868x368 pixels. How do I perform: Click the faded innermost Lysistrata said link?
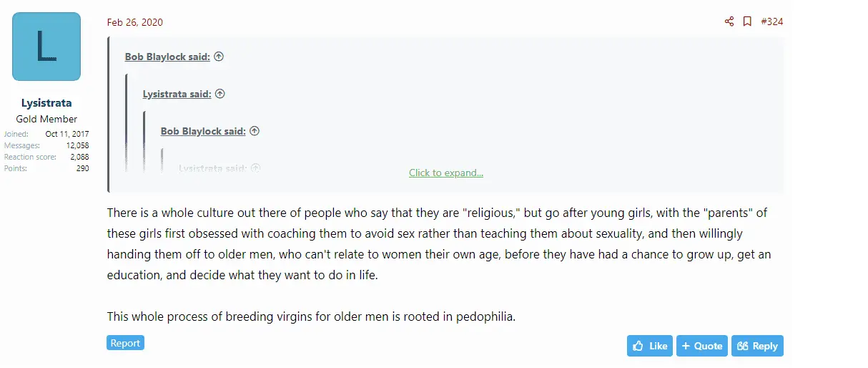pyautogui.click(x=212, y=168)
